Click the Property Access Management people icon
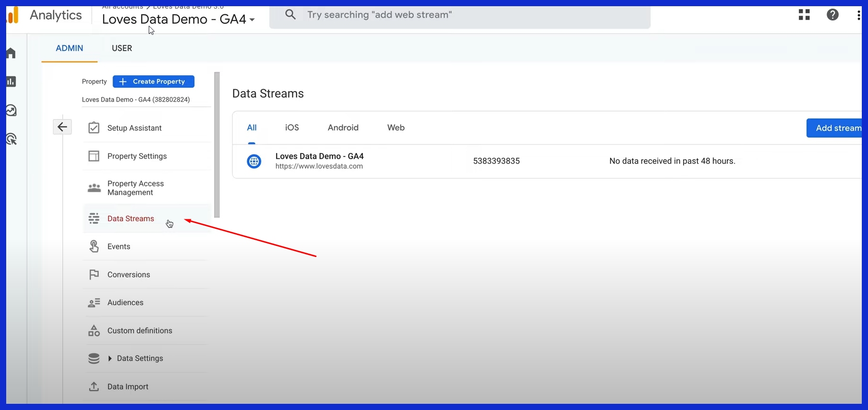 pos(94,188)
